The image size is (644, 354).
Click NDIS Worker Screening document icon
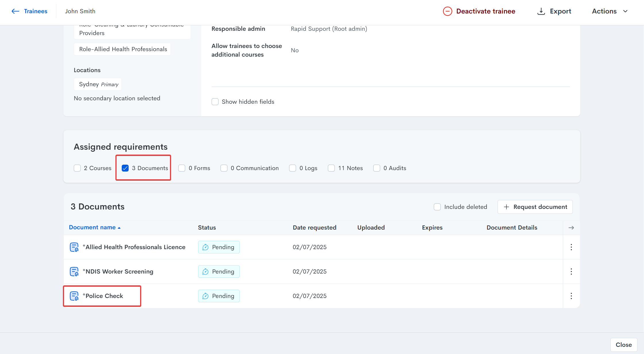click(x=74, y=272)
